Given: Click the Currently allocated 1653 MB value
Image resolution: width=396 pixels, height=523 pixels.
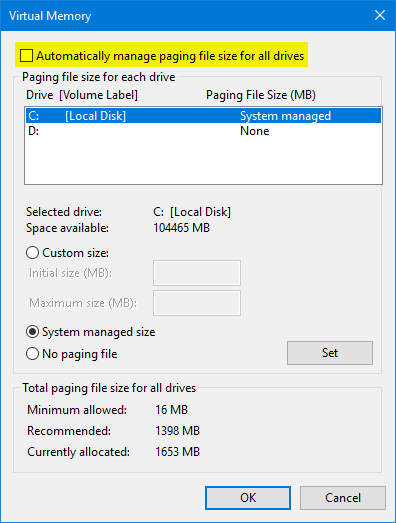Looking at the screenshot, I should 177,452.
